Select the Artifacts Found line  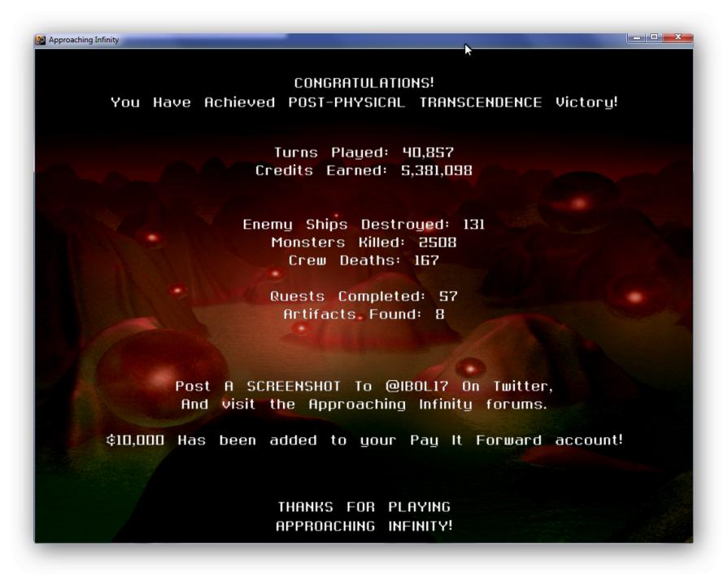pyautogui.click(x=364, y=313)
